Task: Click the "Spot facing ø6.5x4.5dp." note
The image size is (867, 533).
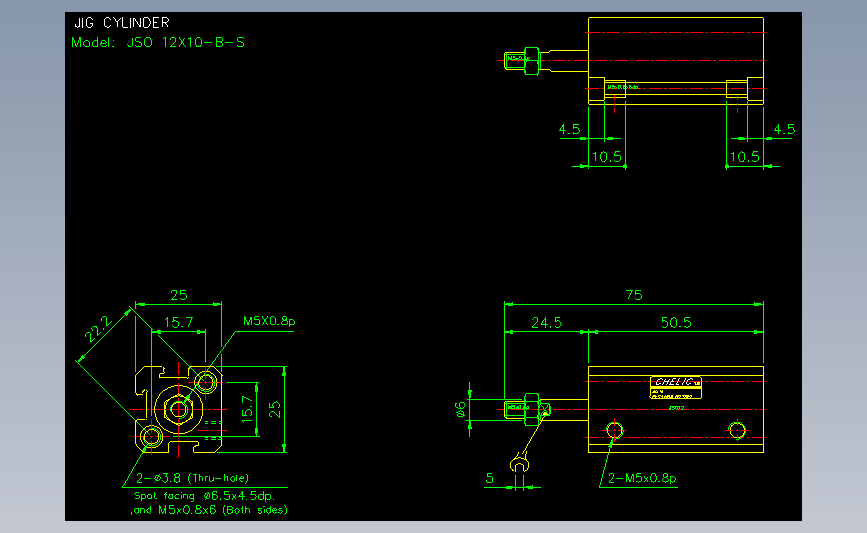Action: (x=204, y=496)
